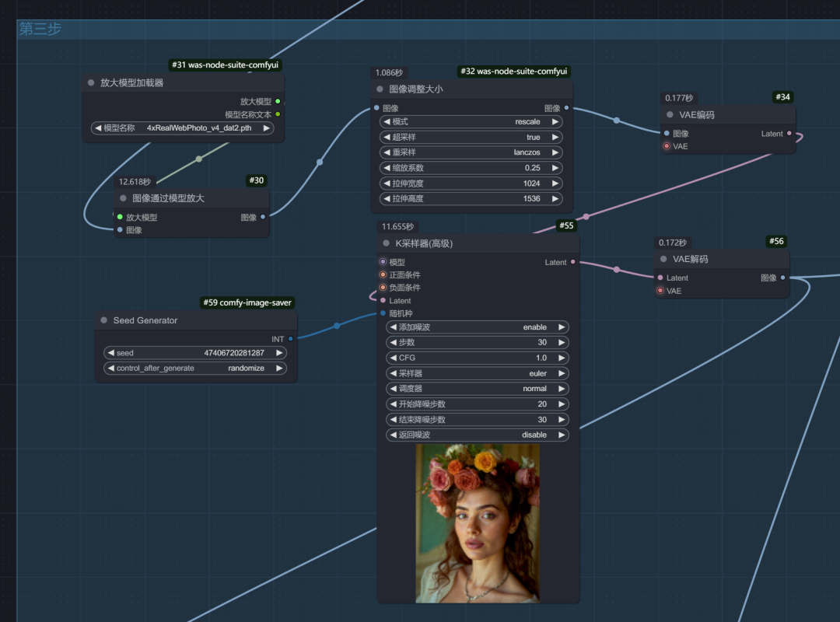Screen dimensions: 840x622
Task: Click 负面条件 input port
Action: pyautogui.click(x=383, y=288)
